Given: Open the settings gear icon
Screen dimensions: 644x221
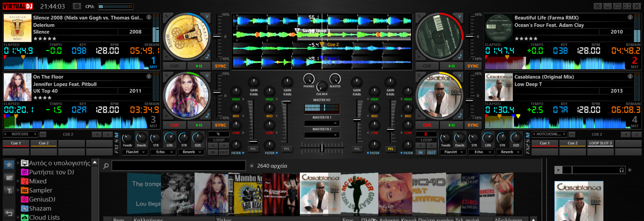Looking at the screenshot, I should tap(77, 6).
